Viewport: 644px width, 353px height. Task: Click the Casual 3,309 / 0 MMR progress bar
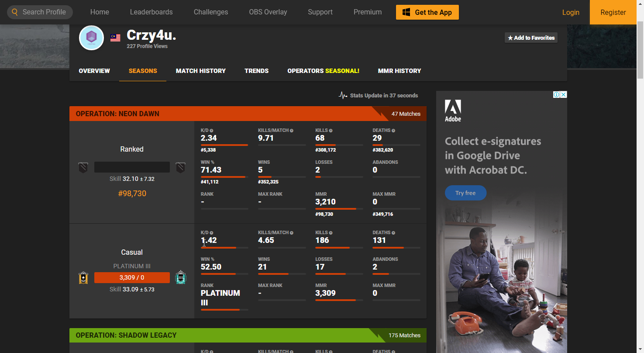click(x=132, y=277)
